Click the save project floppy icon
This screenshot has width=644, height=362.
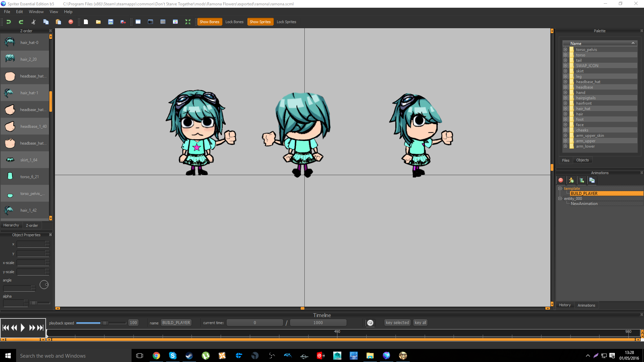tap(110, 22)
